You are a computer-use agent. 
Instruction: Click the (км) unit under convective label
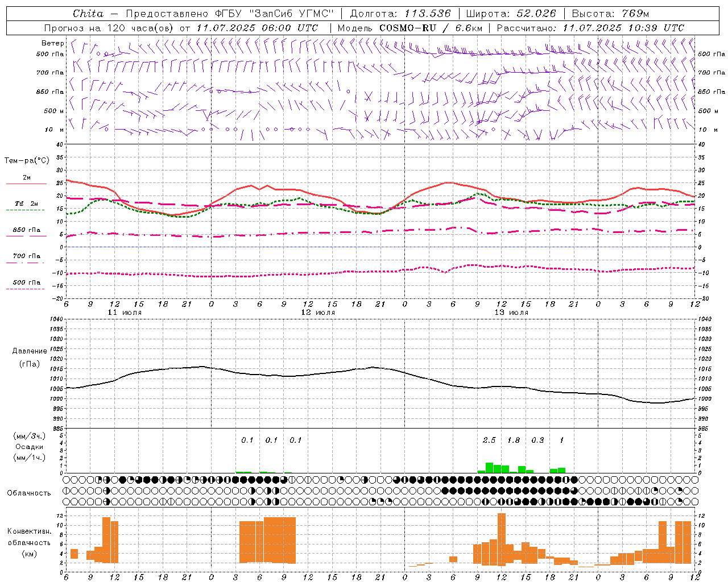[29, 554]
